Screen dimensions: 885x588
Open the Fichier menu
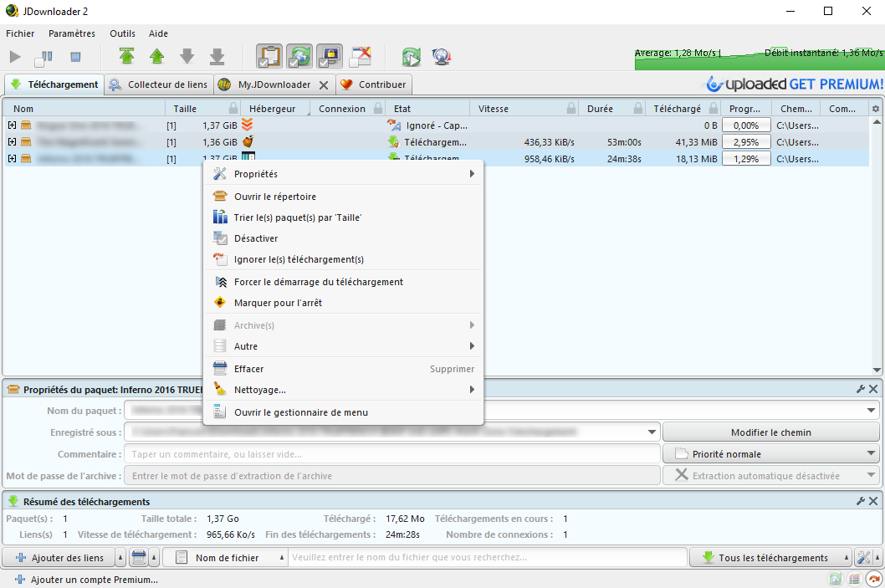(x=20, y=33)
